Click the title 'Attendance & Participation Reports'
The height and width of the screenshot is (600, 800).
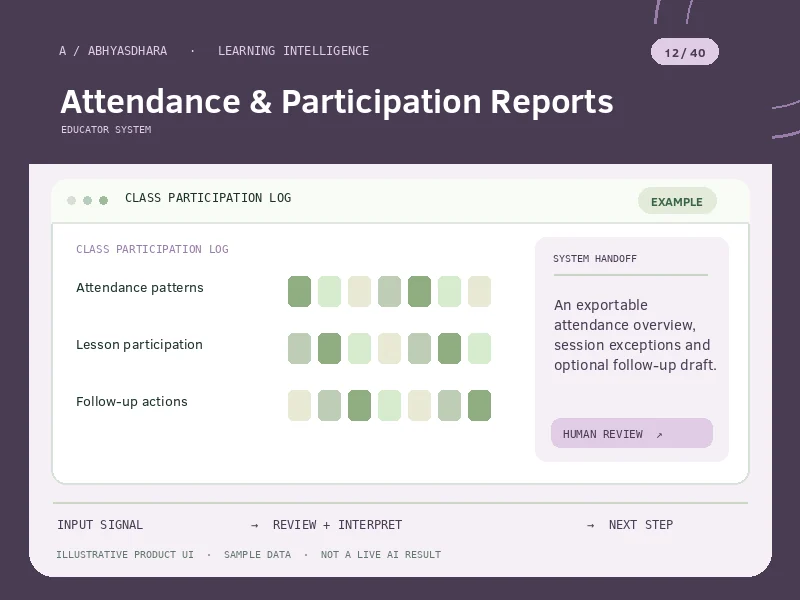(x=337, y=102)
